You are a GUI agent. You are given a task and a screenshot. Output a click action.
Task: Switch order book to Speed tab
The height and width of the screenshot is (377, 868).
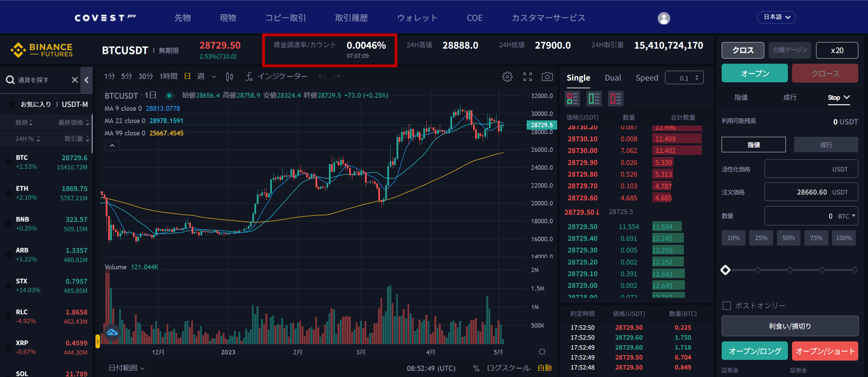click(647, 78)
